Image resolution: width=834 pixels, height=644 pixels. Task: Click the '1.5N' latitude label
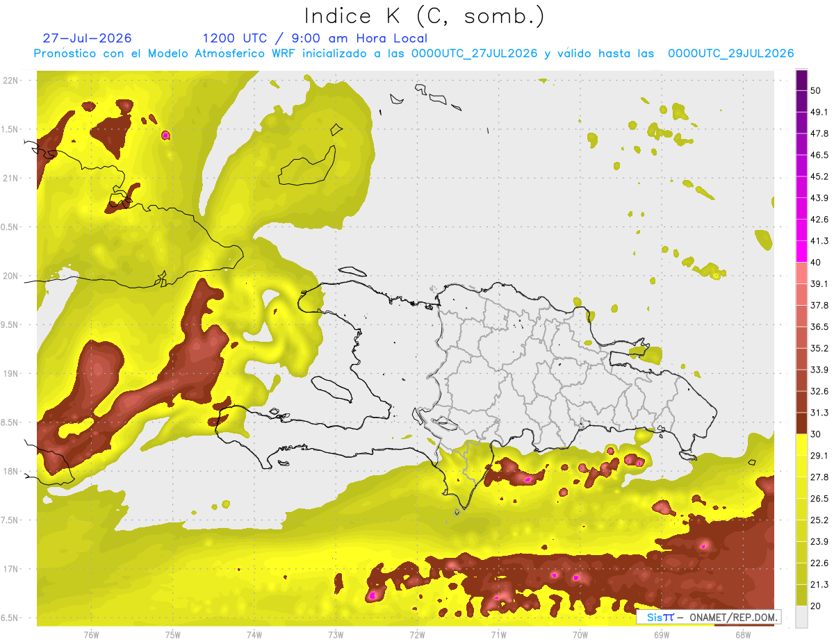tap(10, 129)
